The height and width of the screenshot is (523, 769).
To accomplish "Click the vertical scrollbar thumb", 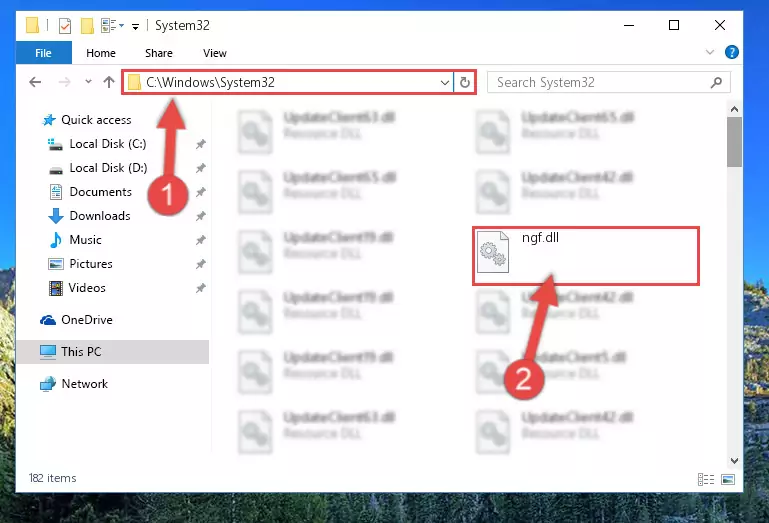I will (x=734, y=142).
